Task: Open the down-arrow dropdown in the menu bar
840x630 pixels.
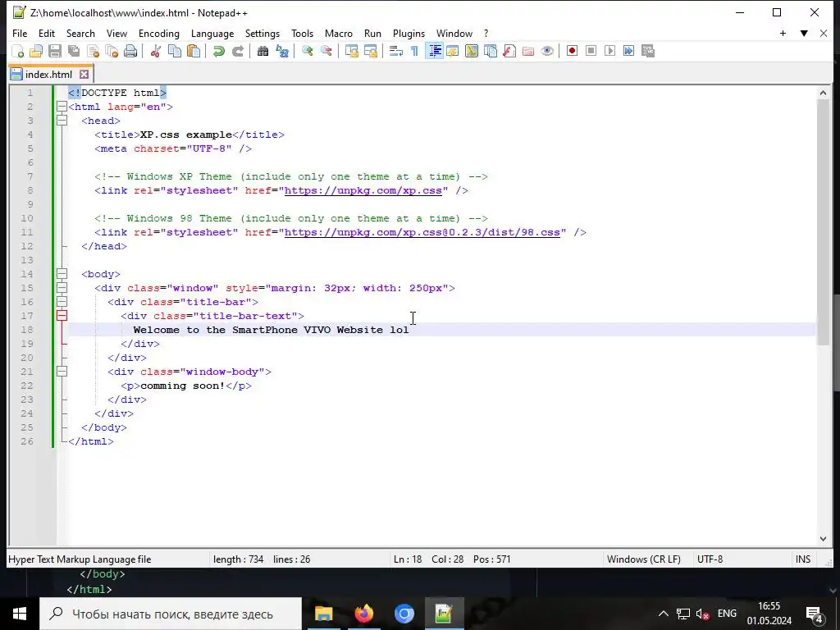Action: click(804, 33)
